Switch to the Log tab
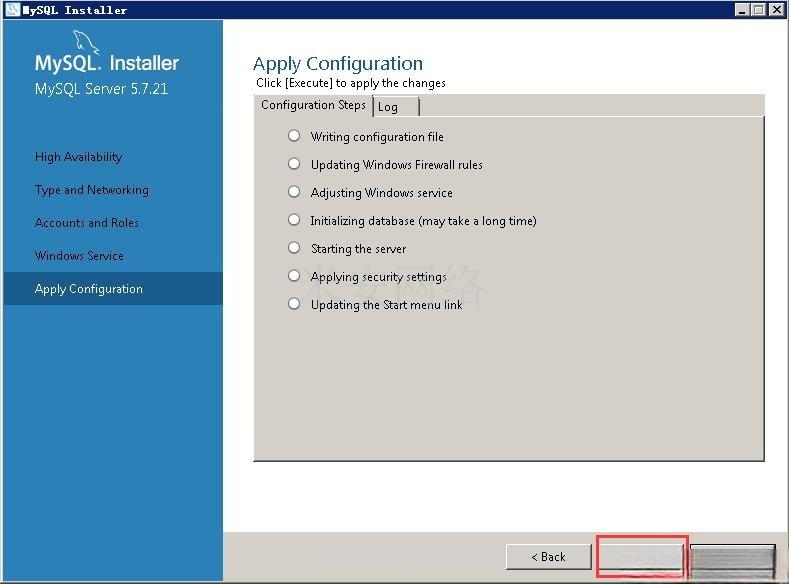The image size is (789, 584). click(x=396, y=107)
